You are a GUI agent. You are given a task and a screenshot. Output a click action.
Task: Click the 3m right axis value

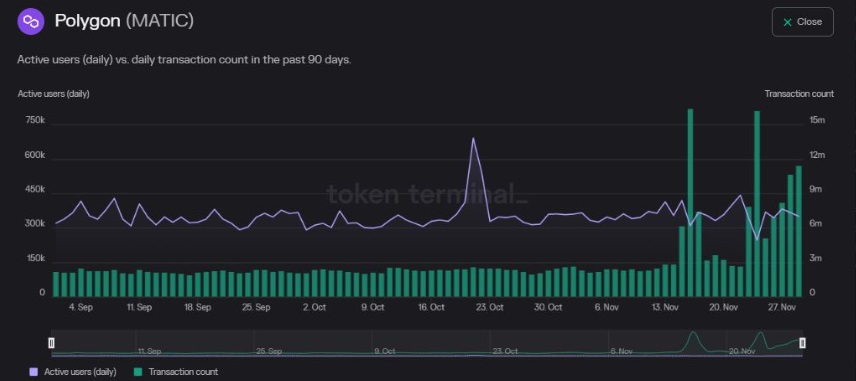[817, 258]
